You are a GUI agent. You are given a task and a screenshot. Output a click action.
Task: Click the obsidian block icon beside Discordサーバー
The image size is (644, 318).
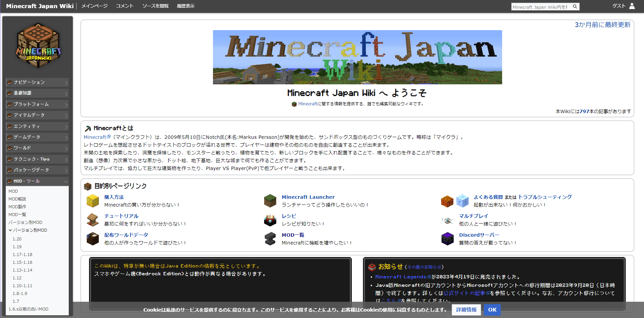[x=447, y=239]
